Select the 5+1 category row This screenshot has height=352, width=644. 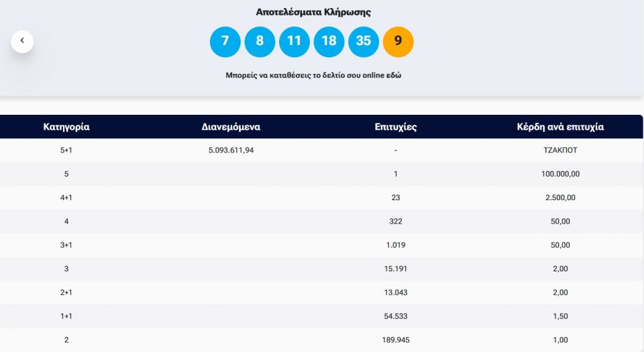click(66, 150)
